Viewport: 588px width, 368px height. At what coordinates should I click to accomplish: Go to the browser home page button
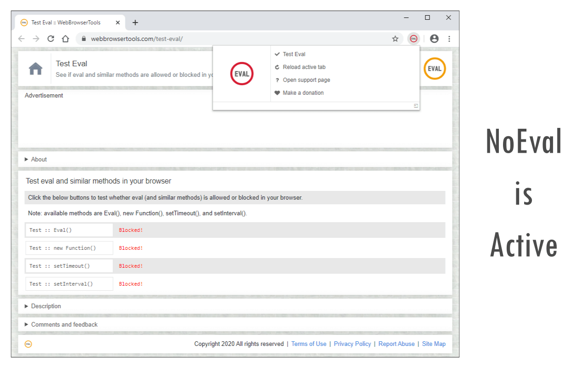(66, 39)
